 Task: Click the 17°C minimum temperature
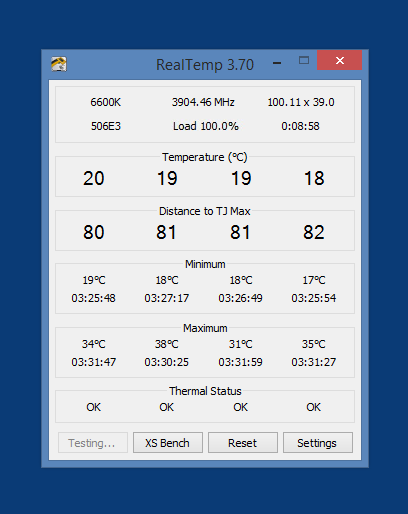pyautogui.click(x=314, y=280)
